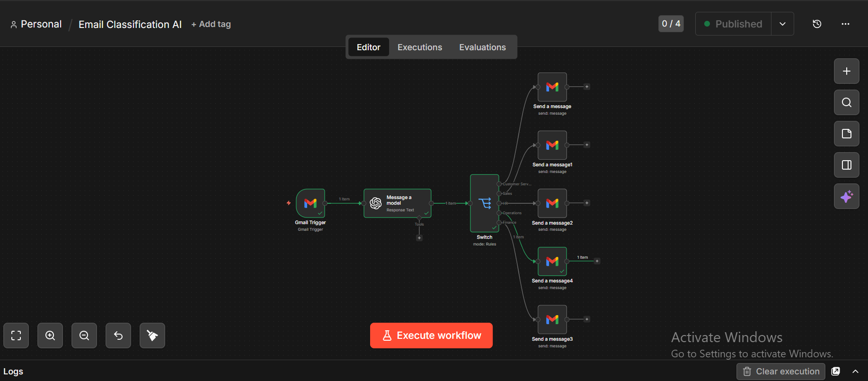868x381 pixels.
Task: Undo the last canvas change
Action: click(x=118, y=336)
